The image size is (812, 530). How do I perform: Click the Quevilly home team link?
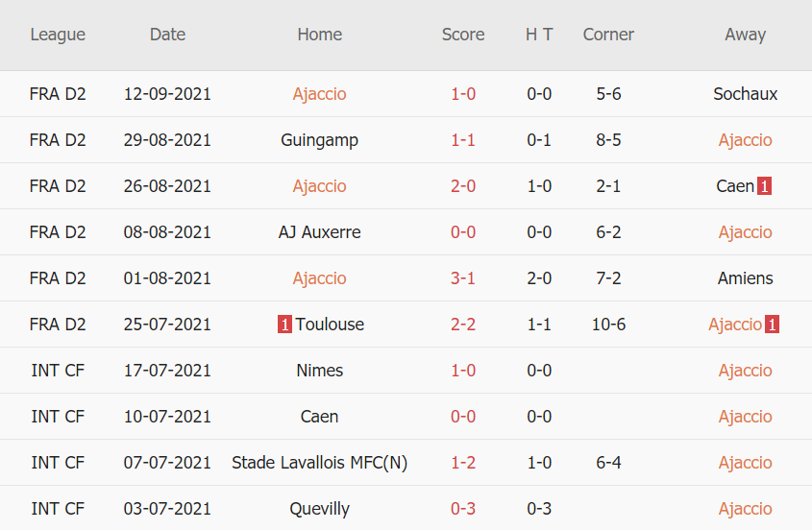click(319, 509)
